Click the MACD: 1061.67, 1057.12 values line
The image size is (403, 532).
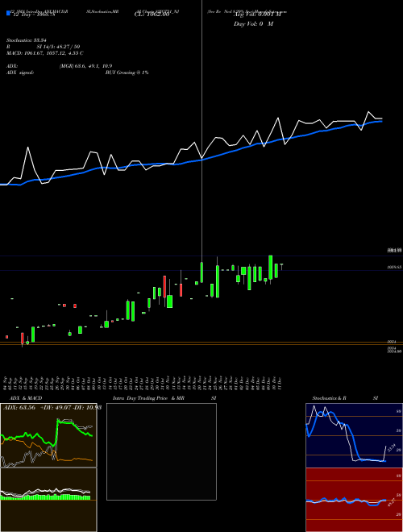pyautogui.click(x=45, y=53)
